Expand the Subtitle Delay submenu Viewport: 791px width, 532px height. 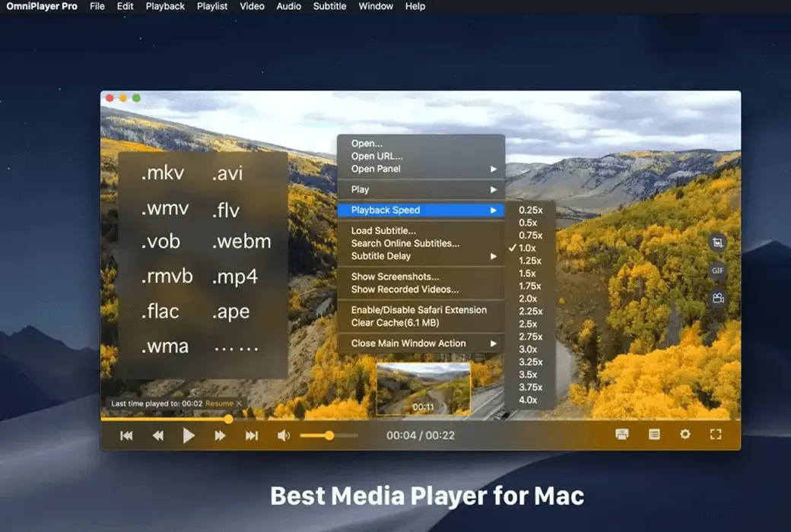[x=421, y=256]
